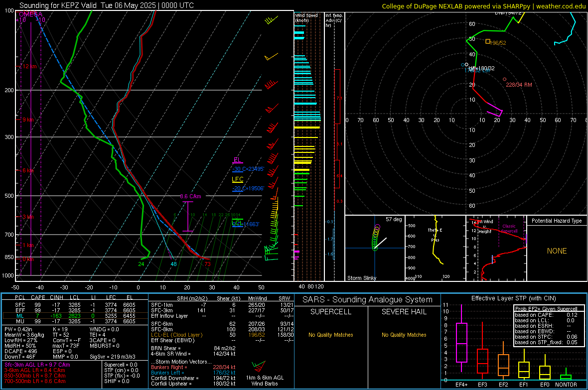Click the CINH column header

(x=57, y=297)
